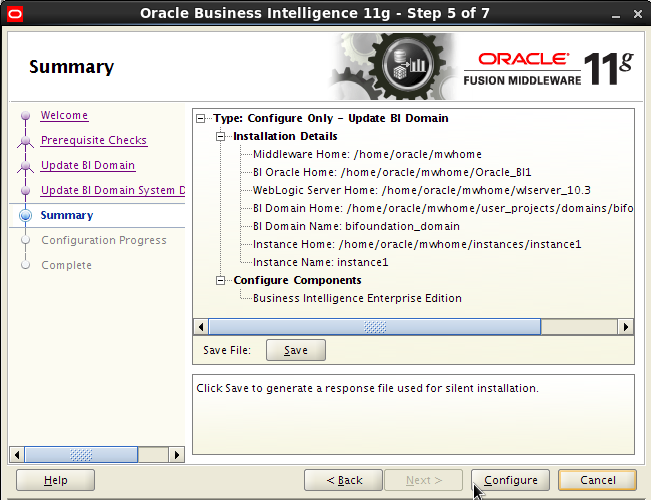
Task: Click the Save File: label
Action: [227, 350]
